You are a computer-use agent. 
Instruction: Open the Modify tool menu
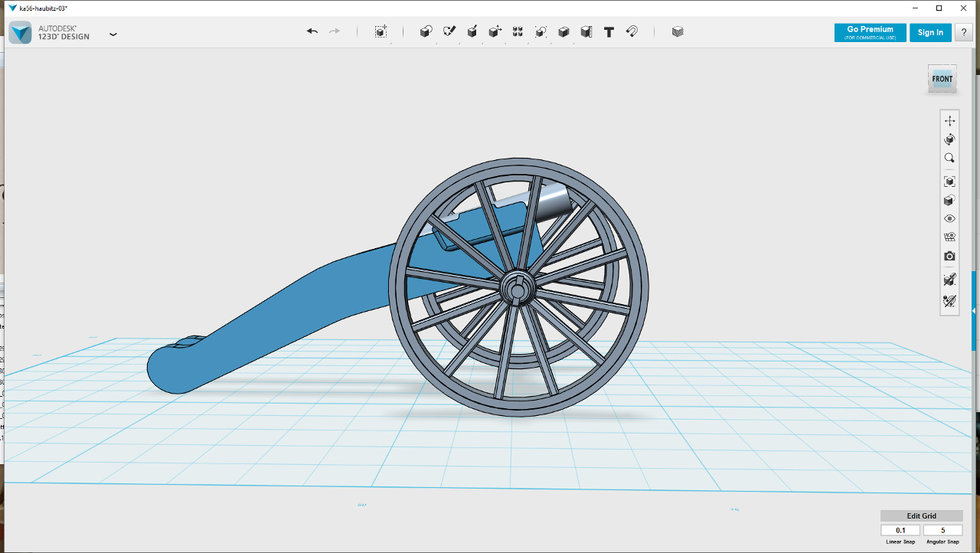point(495,31)
